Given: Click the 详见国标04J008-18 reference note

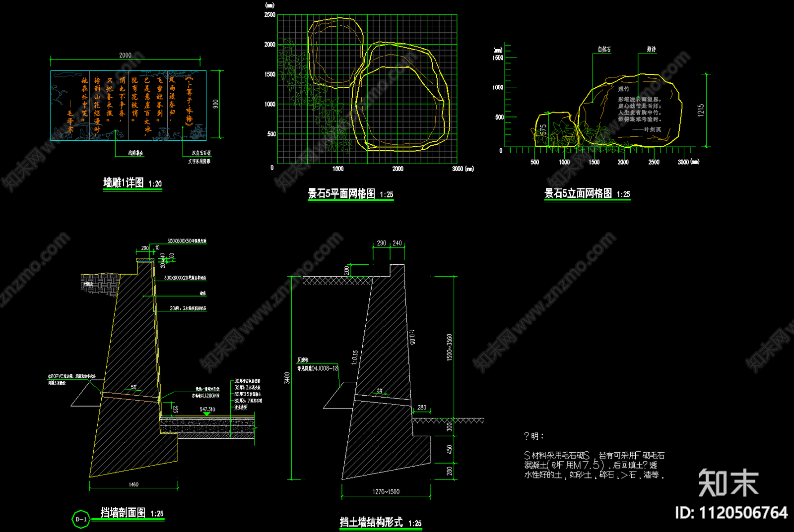Looking at the screenshot, I should pyautogui.click(x=318, y=368).
